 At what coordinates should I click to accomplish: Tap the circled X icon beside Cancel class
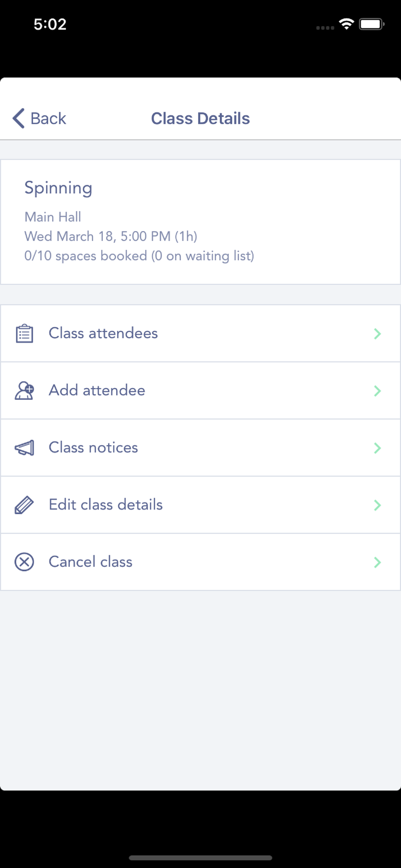24,562
